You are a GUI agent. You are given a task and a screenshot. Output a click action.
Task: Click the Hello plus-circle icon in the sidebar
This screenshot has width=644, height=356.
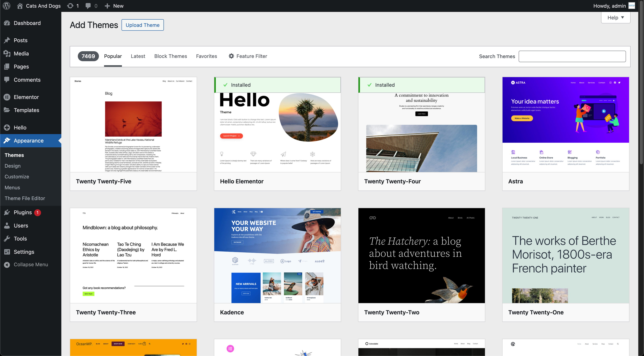[7, 128]
